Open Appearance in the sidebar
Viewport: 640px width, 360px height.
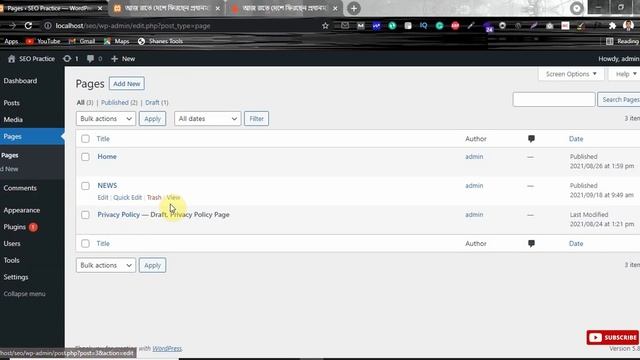[x=22, y=210]
